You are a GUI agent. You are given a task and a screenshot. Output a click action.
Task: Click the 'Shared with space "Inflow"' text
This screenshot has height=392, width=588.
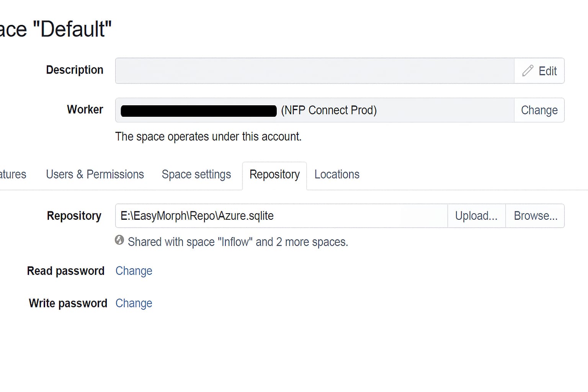pyautogui.click(x=238, y=242)
